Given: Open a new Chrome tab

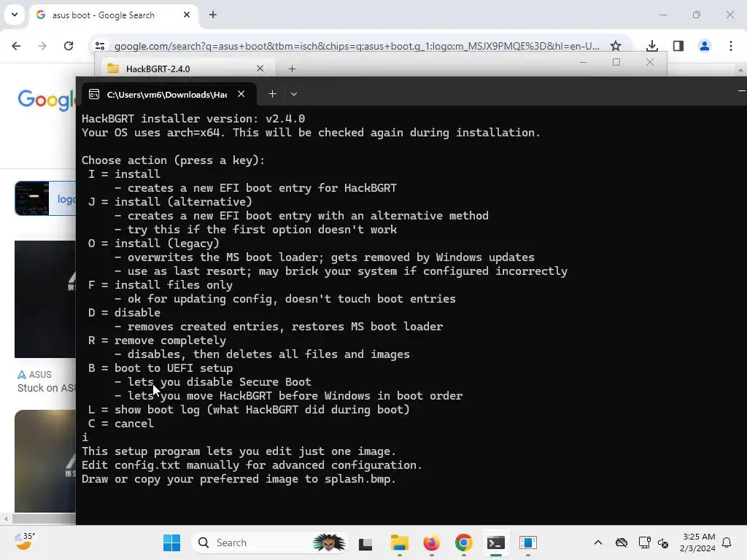Looking at the screenshot, I should click(213, 15).
